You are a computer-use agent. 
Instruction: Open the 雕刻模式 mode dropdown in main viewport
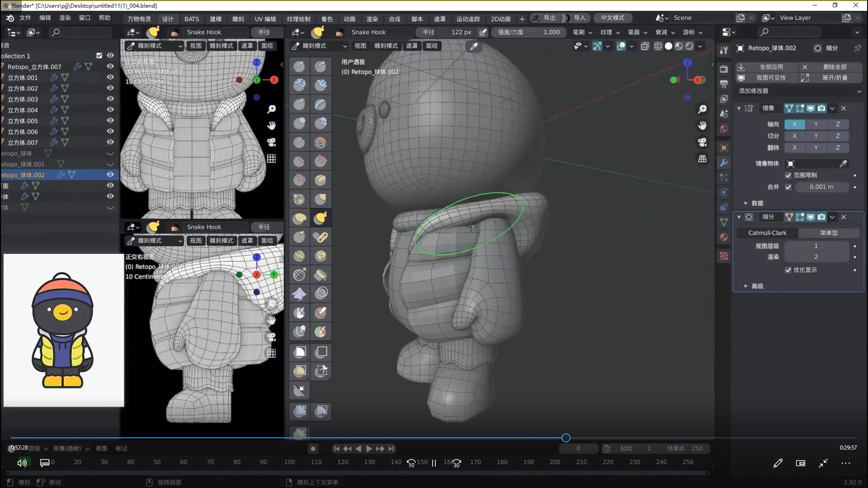319,46
